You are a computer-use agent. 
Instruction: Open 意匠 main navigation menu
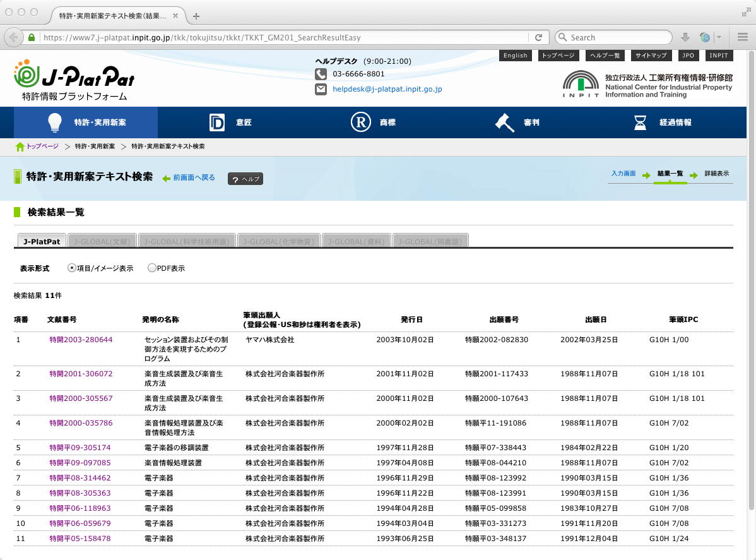tap(230, 122)
